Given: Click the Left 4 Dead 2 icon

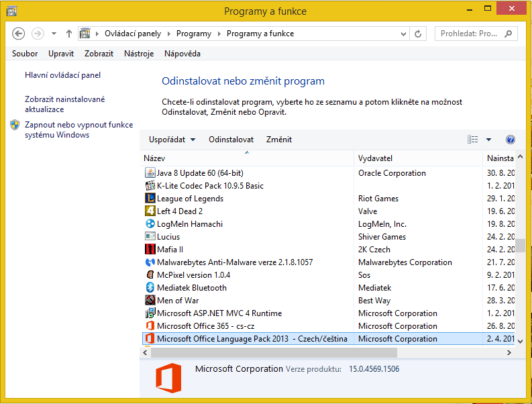Looking at the screenshot, I should coord(150,211).
